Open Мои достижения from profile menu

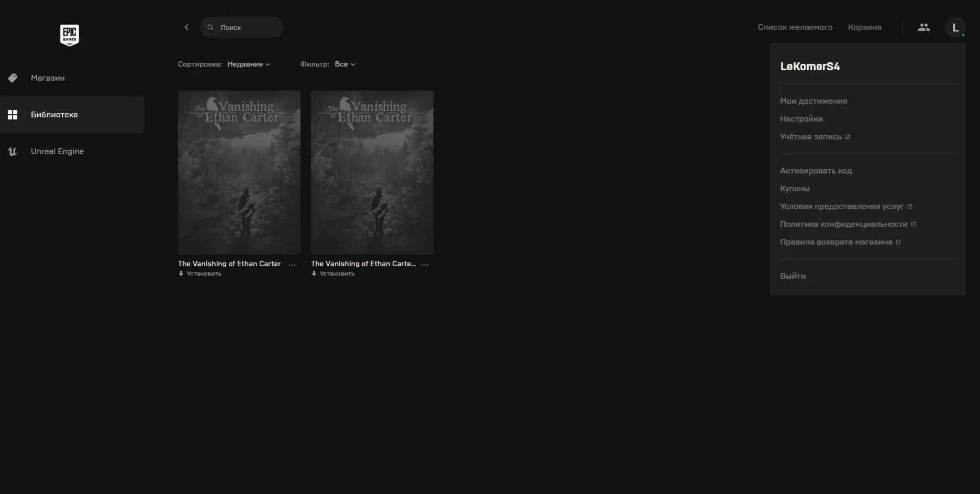pos(814,101)
